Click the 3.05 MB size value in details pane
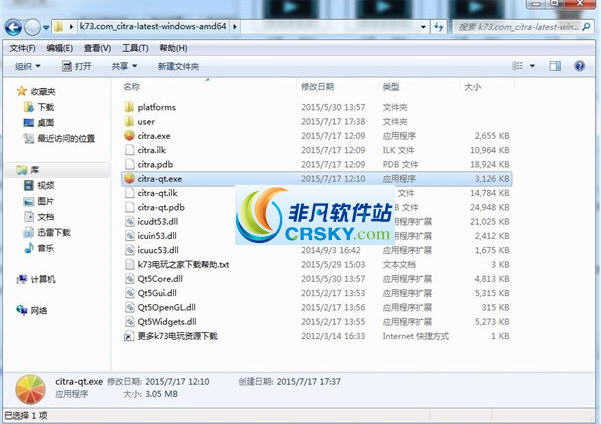601x424 pixels. click(x=161, y=394)
